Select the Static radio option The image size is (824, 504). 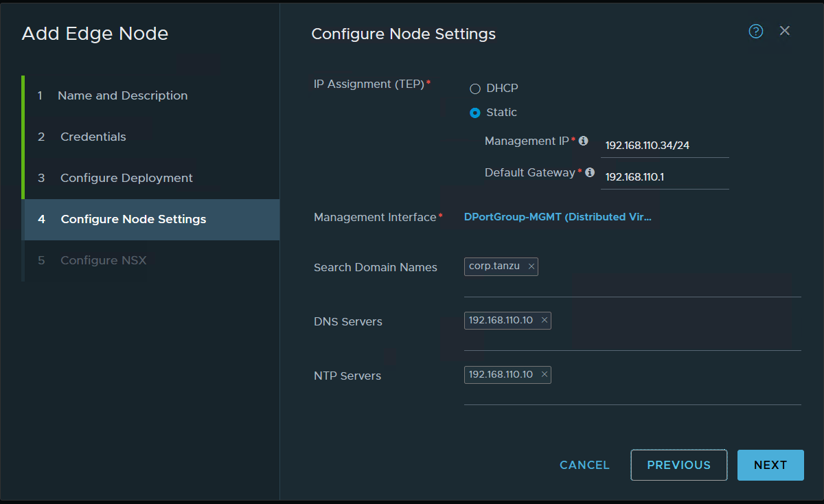(475, 113)
